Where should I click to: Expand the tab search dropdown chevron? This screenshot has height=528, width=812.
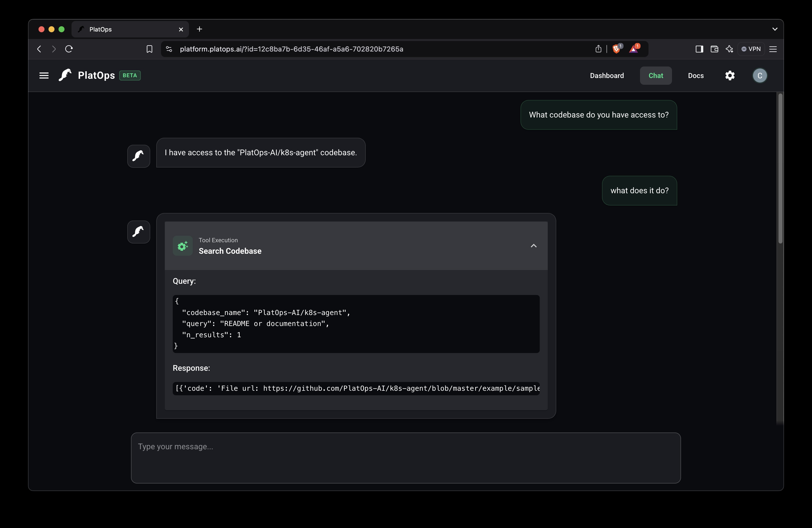tap(775, 29)
